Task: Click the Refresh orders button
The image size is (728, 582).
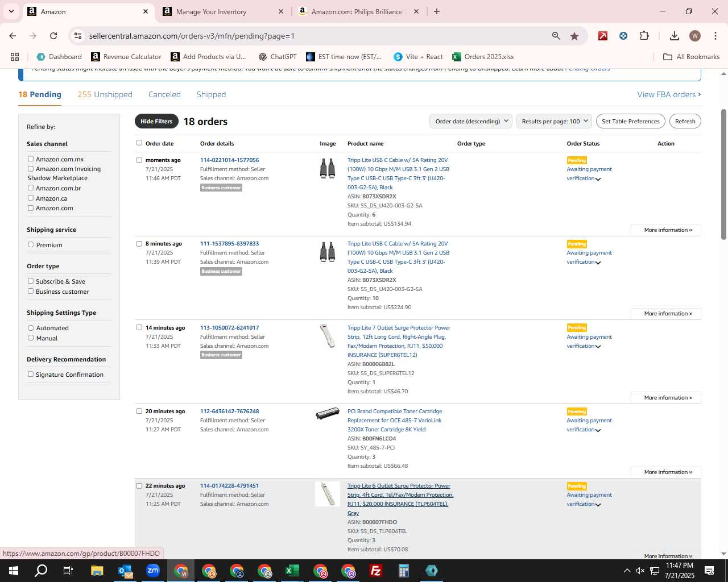Action: [x=685, y=121]
